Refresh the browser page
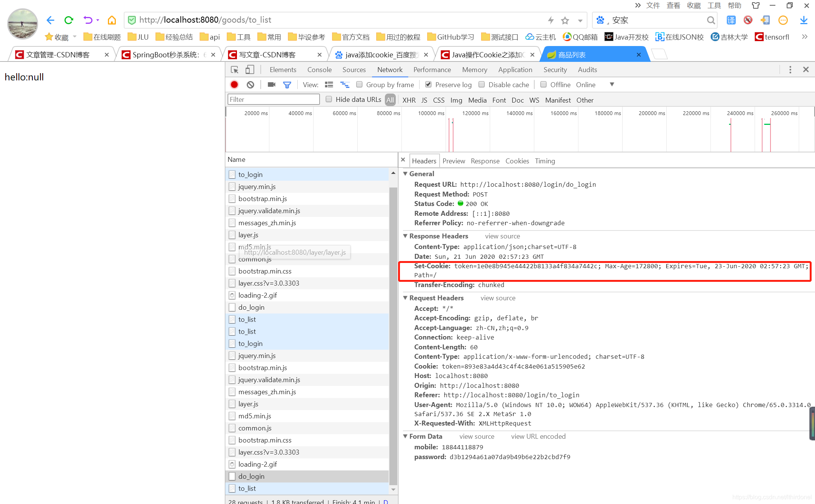 coord(68,20)
